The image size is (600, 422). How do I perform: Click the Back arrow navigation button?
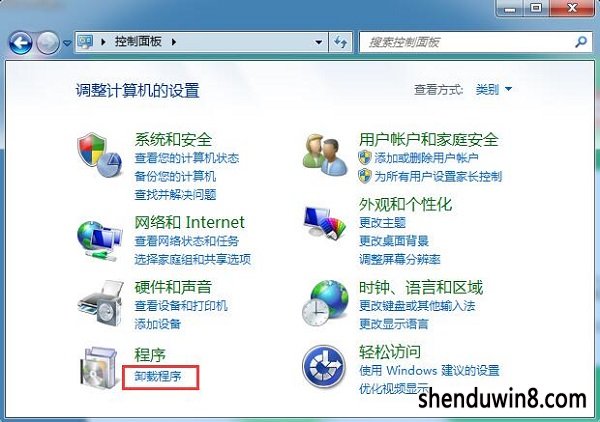click(x=20, y=42)
